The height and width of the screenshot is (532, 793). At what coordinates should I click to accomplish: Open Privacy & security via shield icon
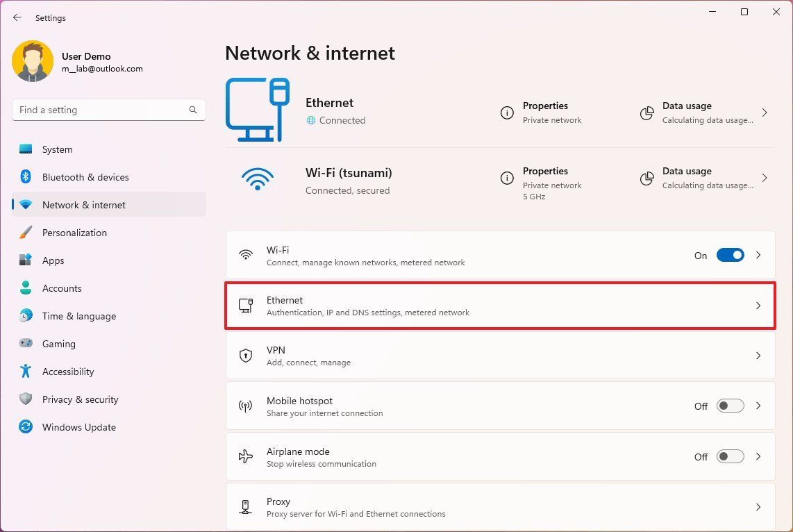coord(25,399)
